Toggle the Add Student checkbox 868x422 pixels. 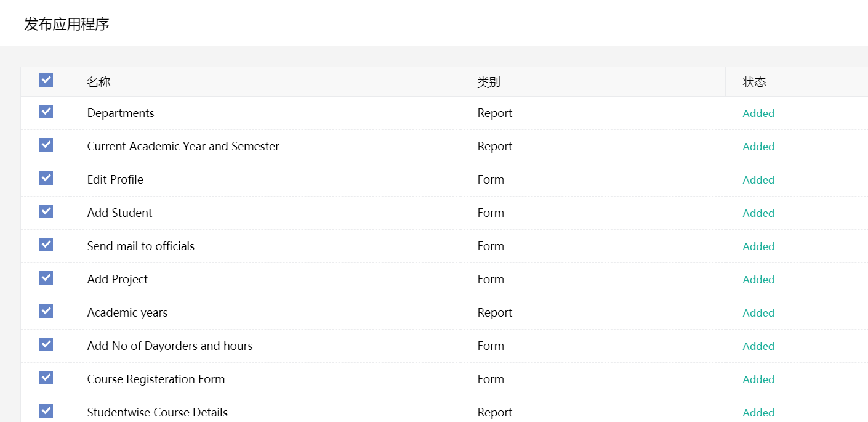tap(46, 211)
